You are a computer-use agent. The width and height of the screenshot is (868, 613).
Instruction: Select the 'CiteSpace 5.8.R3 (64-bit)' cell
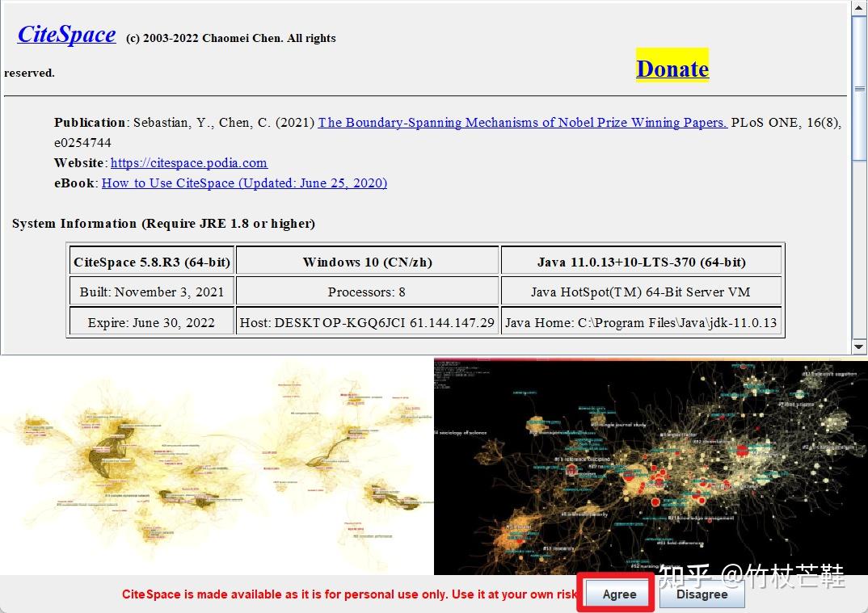click(152, 262)
